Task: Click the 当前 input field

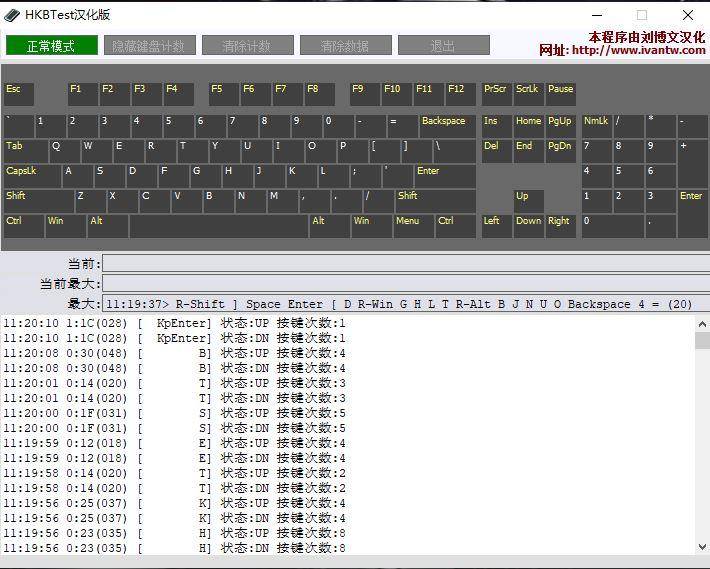Action: pyautogui.click(x=406, y=263)
